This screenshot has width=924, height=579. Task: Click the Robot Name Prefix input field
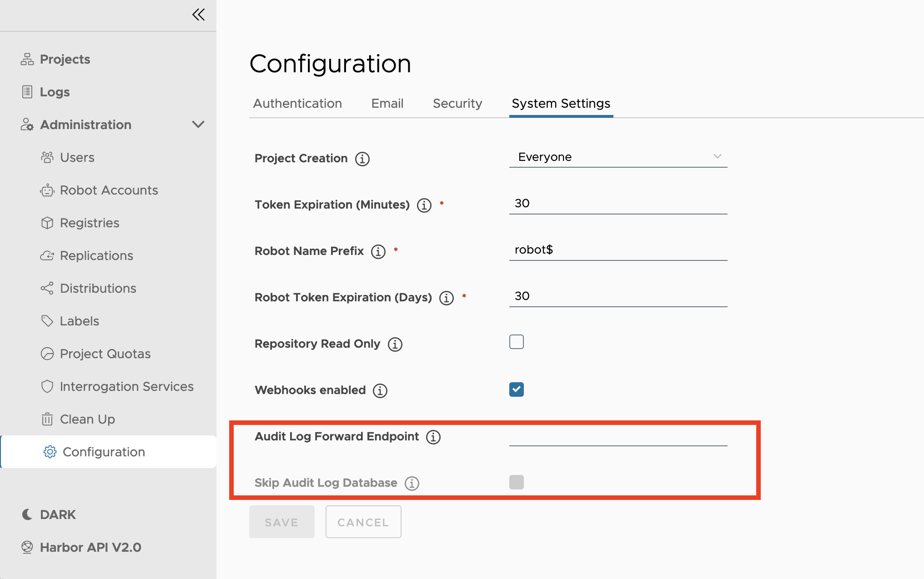(x=618, y=250)
